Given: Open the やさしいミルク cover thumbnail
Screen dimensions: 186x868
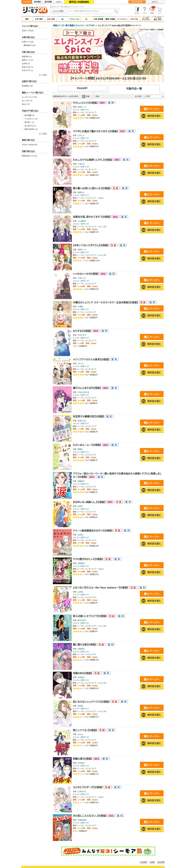Looking at the screenshot, I should coord(62,115).
